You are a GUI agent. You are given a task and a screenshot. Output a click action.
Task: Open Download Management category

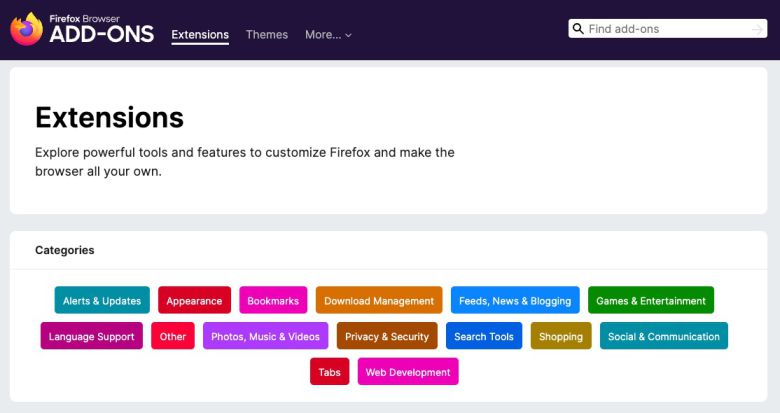click(379, 301)
